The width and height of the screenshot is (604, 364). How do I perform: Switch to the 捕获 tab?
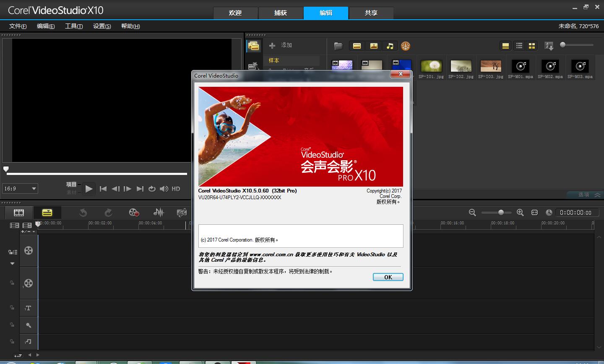click(x=281, y=13)
